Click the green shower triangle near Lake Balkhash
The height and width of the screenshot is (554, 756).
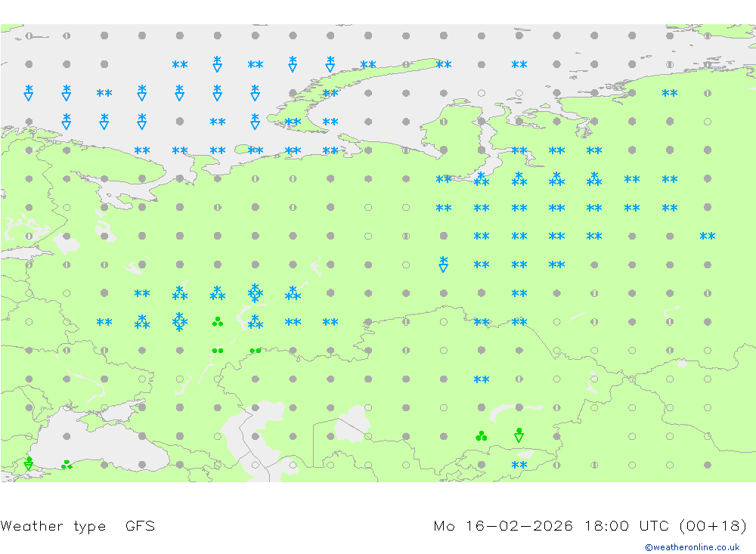(x=519, y=435)
